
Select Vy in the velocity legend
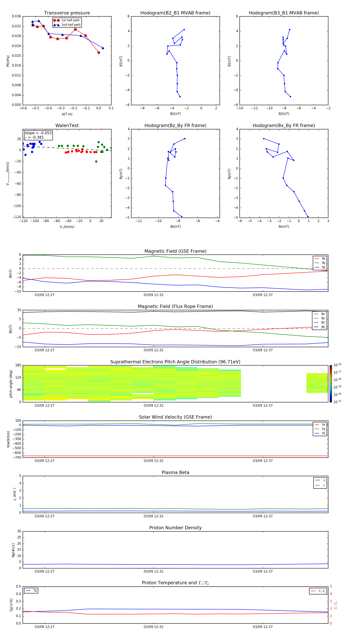pyautogui.click(x=320, y=429)
